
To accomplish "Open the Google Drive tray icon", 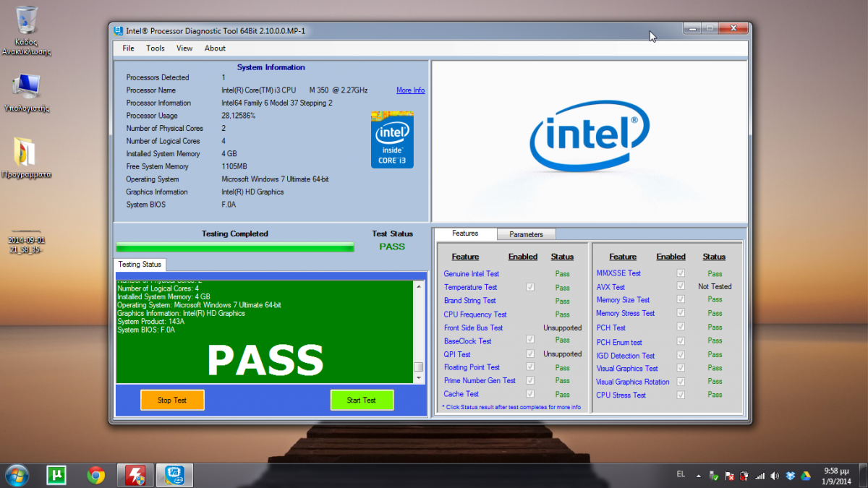I will [x=805, y=476].
